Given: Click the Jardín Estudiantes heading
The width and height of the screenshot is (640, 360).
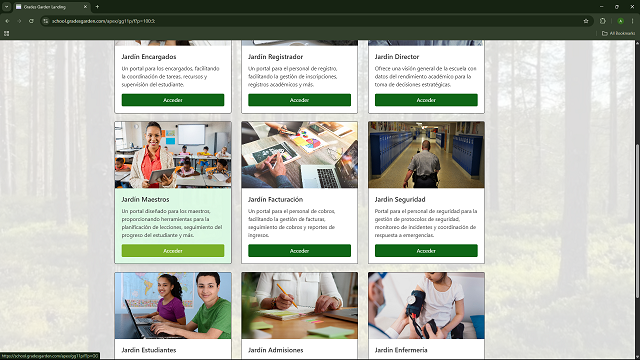Looking at the screenshot, I should click(149, 350).
